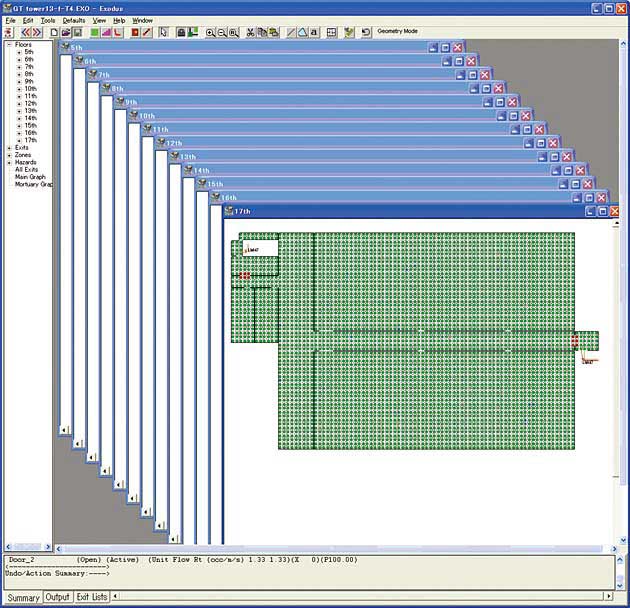Expand the 5th floor tree node
Viewport: 630px width, 608px height.
tap(19, 52)
